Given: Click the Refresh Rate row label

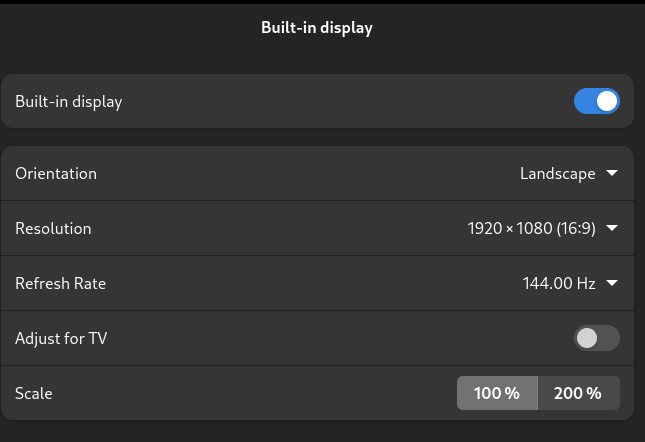Looking at the screenshot, I should tap(60, 283).
